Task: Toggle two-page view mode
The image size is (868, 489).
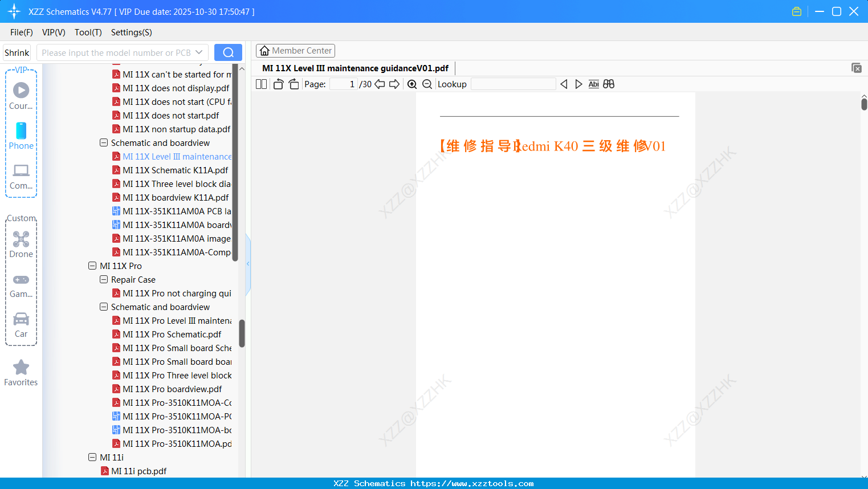Action: (260, 84)
